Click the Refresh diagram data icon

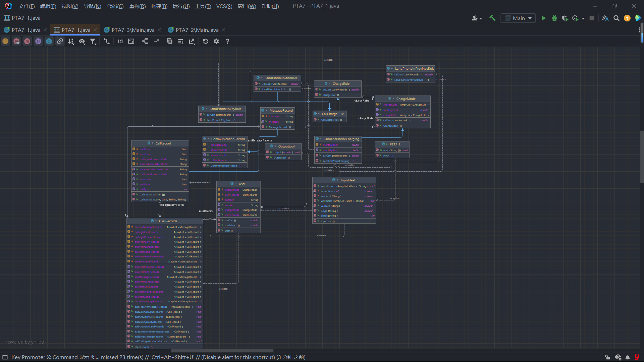(205, 41)
